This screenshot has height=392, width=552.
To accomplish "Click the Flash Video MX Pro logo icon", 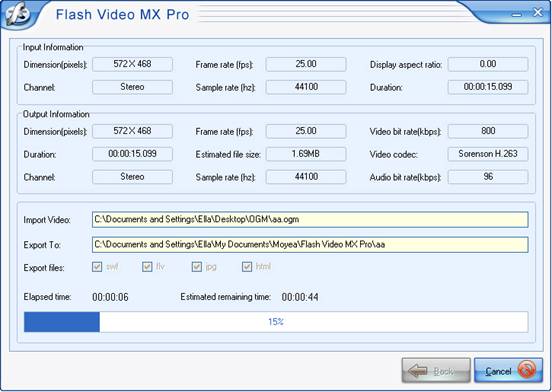I will [17, 15].
